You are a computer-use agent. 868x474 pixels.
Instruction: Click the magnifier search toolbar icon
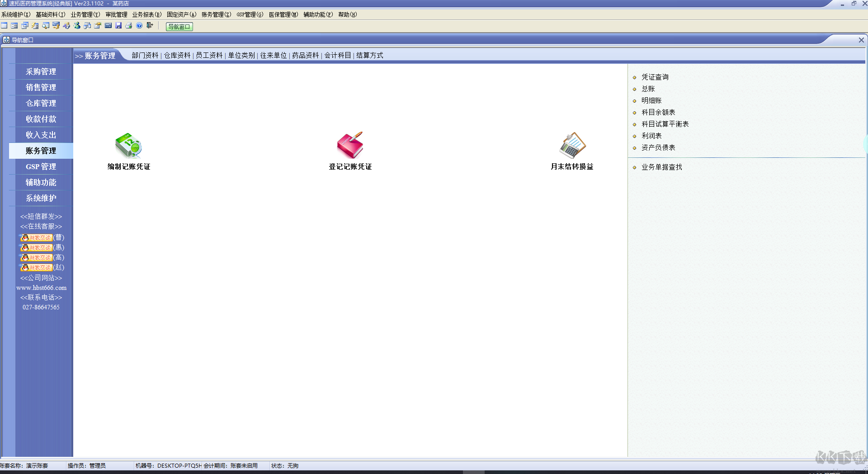click(46, 26)
